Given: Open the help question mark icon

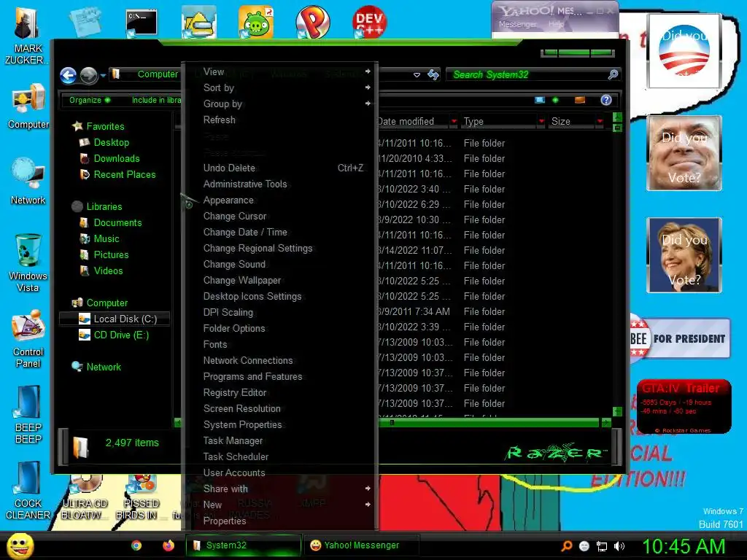Looking at the screenshot, I should pos(606,99).
